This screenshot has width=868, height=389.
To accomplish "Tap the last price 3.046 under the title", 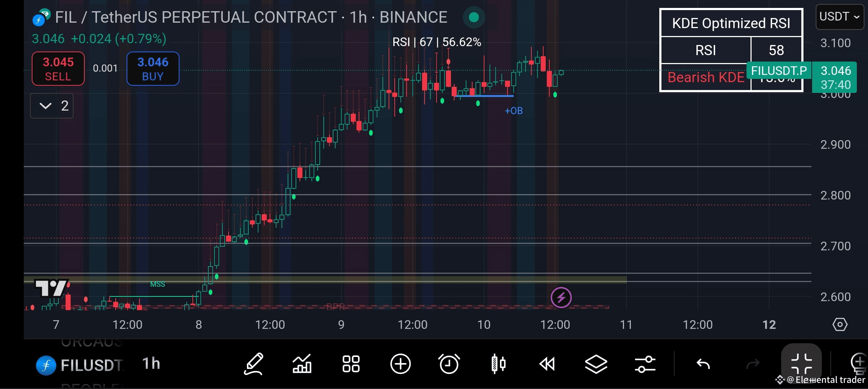I will tap(48, 39).
